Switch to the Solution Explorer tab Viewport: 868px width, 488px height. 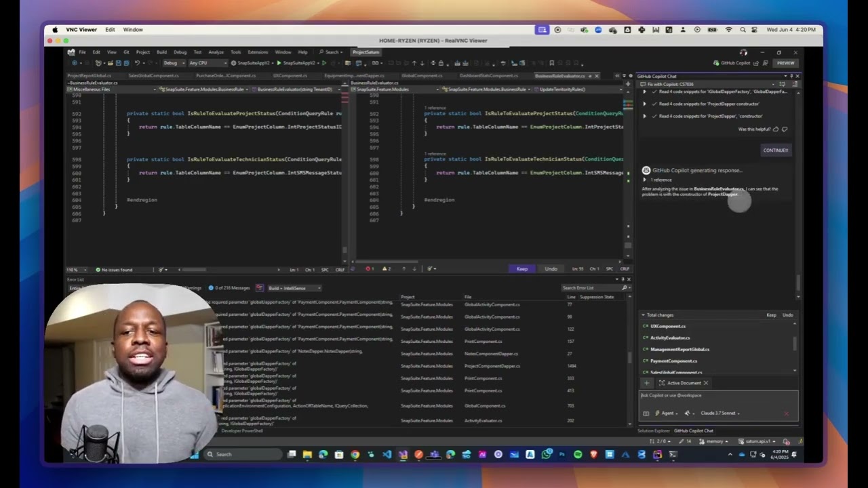point(654,430)
